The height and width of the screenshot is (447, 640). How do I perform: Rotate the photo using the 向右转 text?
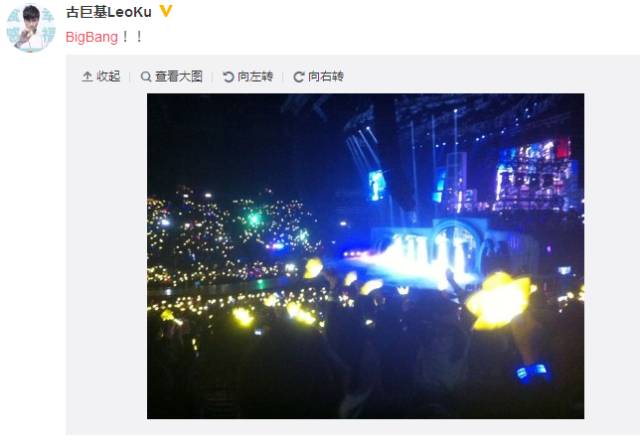coord(326,76)
